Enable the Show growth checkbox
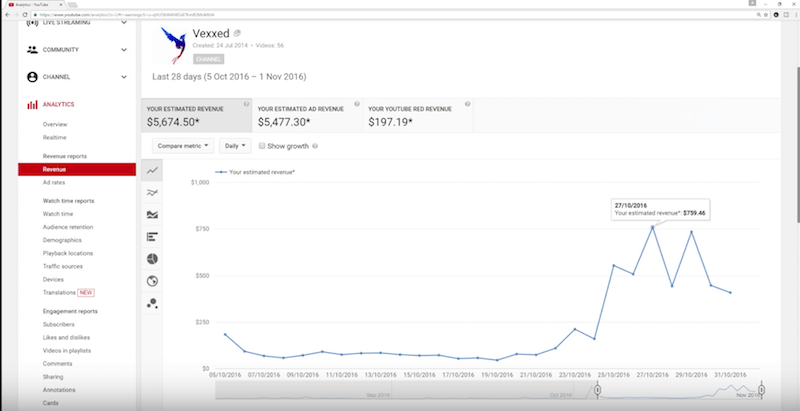The height and width of the screenshot is (411, 800). tap(262, 146)
